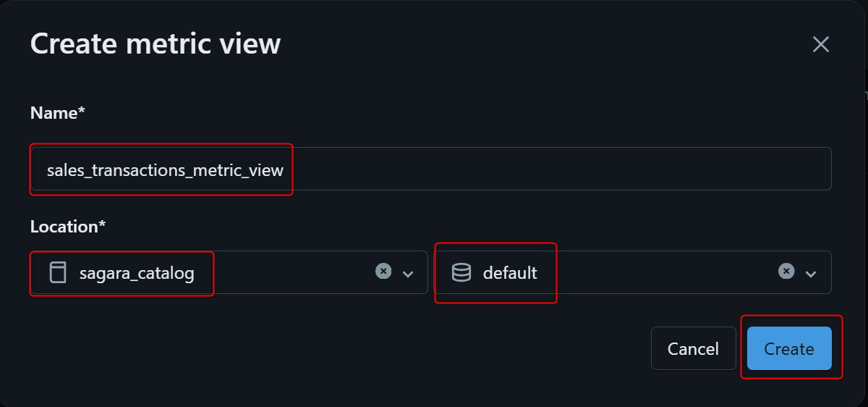The image size is (868, 407).
Task: Click the Location field label
Action: pyautogui.click(x=68, y=227)
